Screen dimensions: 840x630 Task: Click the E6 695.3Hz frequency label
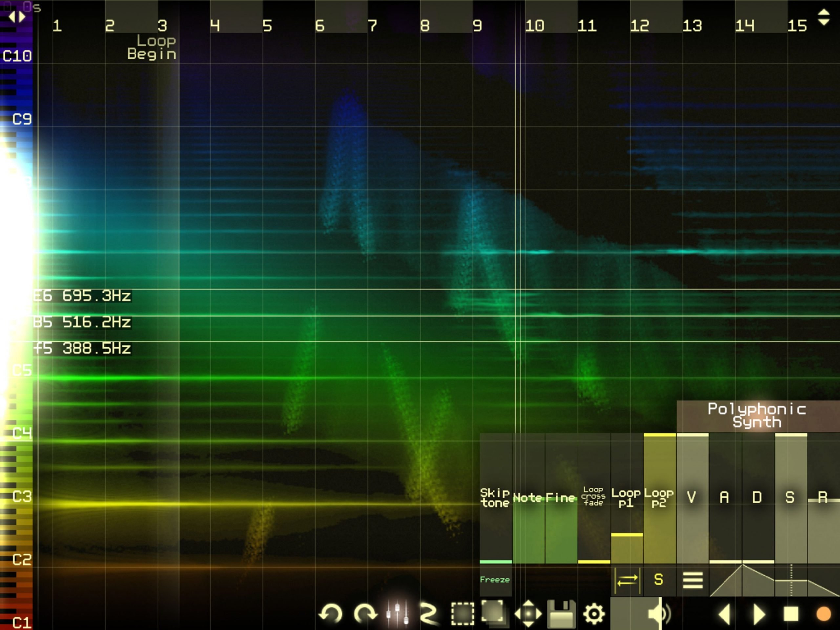click(x=82, y=295)
